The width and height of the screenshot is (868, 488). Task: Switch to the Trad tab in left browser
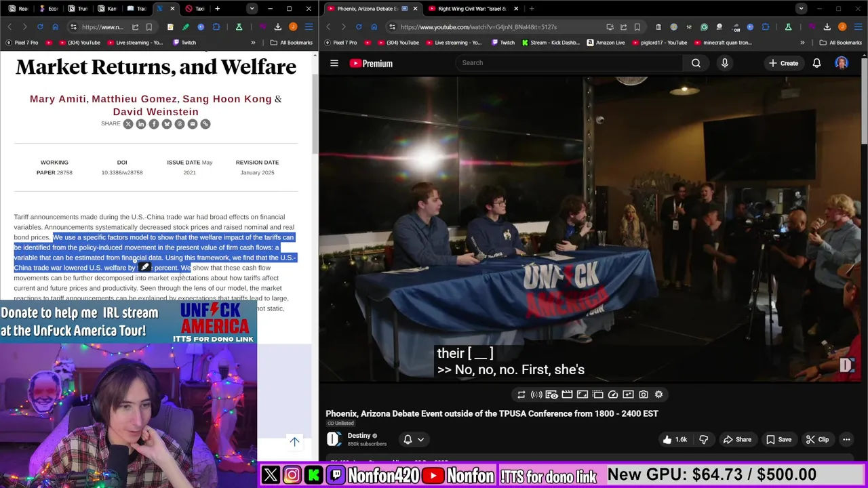136,9
